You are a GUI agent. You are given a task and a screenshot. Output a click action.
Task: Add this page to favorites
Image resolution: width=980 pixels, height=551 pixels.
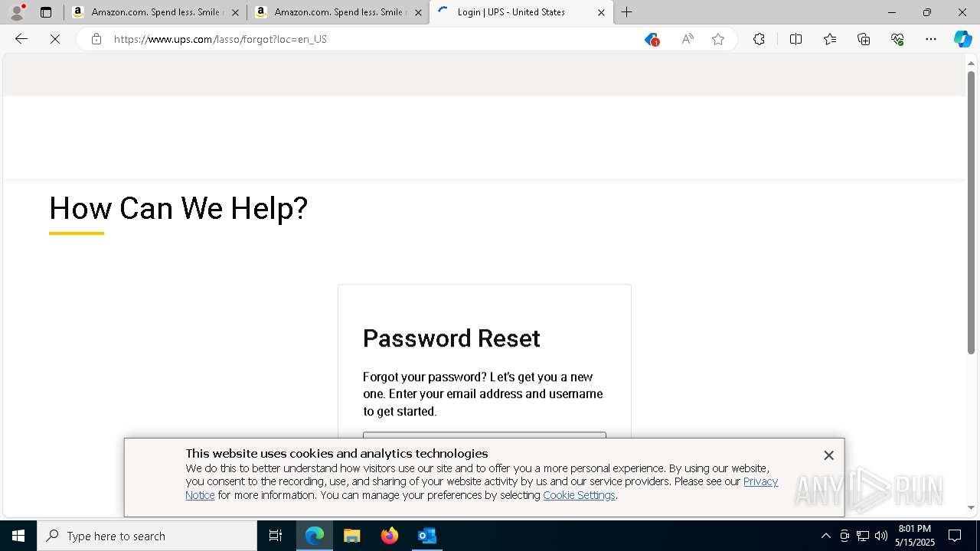pyautogui.click(x=718, y=39)
